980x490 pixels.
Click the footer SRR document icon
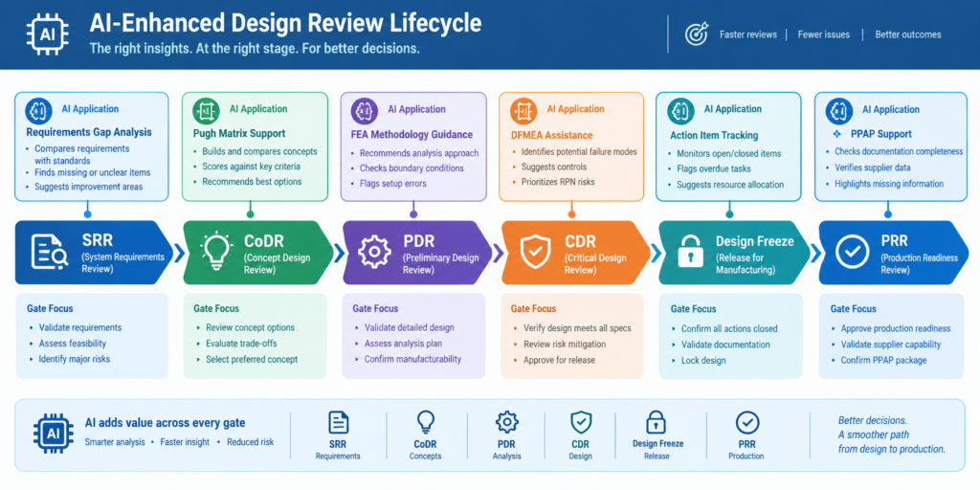click(338, 422)
